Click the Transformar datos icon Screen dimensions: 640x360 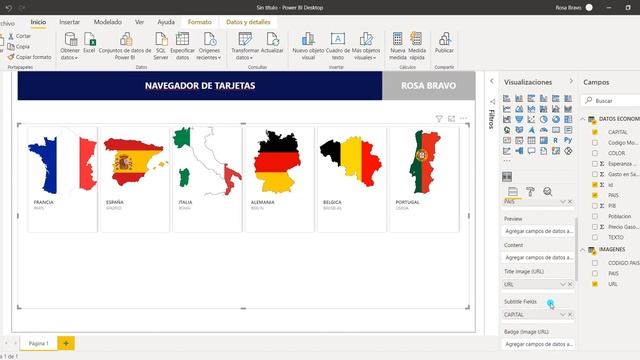[245, 39]
